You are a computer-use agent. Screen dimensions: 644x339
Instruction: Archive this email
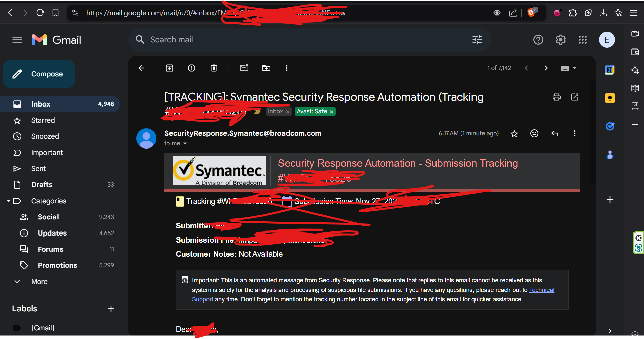click(169, 68)
